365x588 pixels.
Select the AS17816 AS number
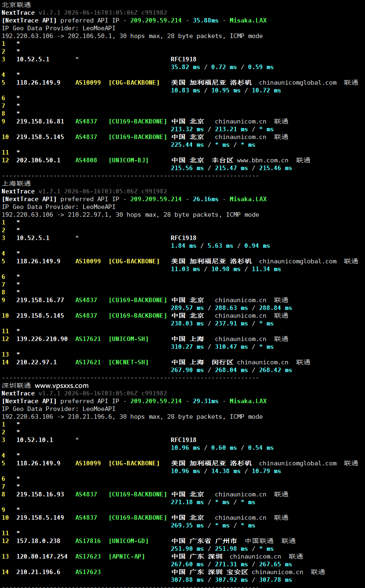88,541
